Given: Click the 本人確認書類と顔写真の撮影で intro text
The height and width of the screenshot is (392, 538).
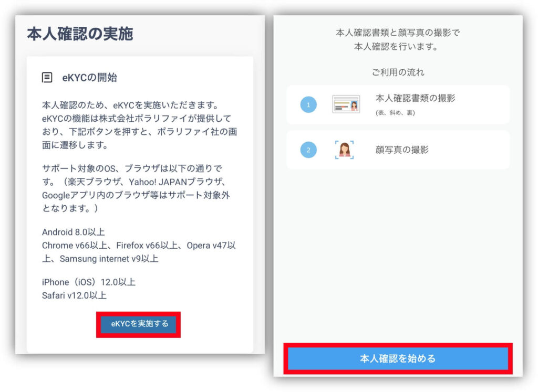Looking at the screenshot, I should coord(398,33).
